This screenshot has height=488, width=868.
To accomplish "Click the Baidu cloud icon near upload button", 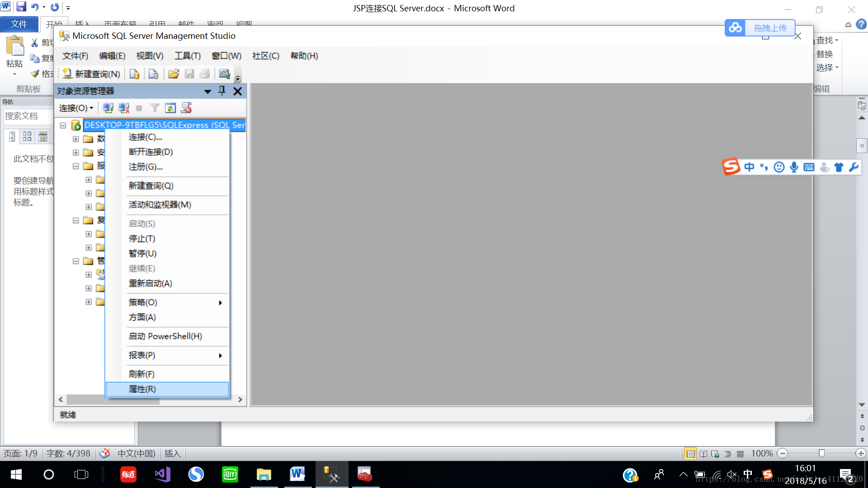I will pos(735,28).
